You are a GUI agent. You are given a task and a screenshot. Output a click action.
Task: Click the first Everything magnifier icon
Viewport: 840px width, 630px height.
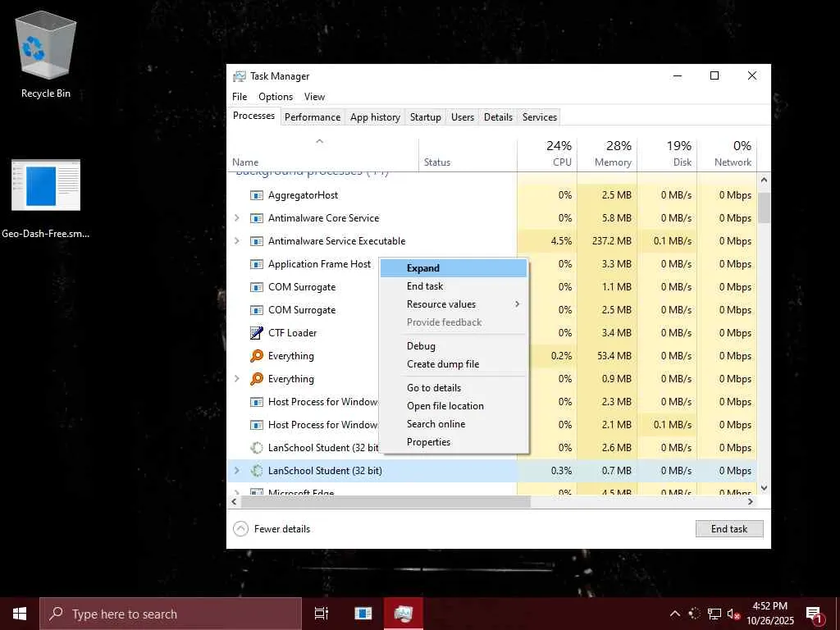tap(257, 356)
